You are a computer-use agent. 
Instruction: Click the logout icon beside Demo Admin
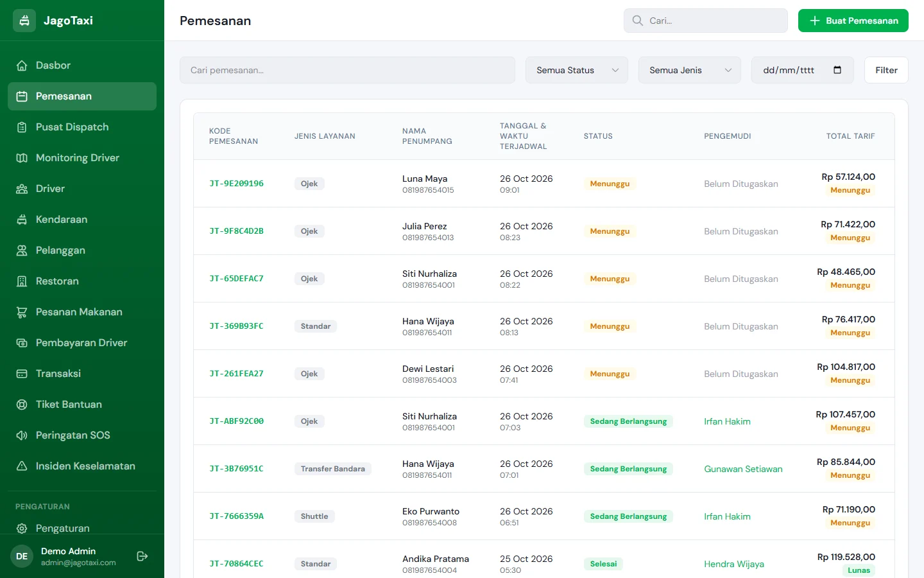pyautogui.click(x=142, y=556)
